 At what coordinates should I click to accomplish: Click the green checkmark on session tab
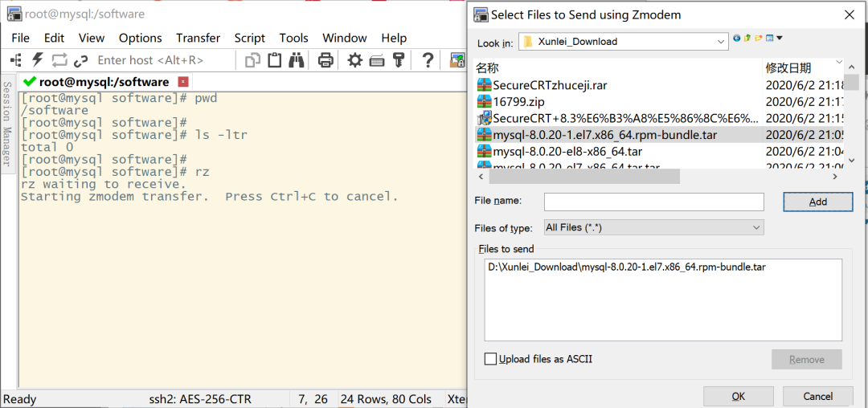(30, 82)
